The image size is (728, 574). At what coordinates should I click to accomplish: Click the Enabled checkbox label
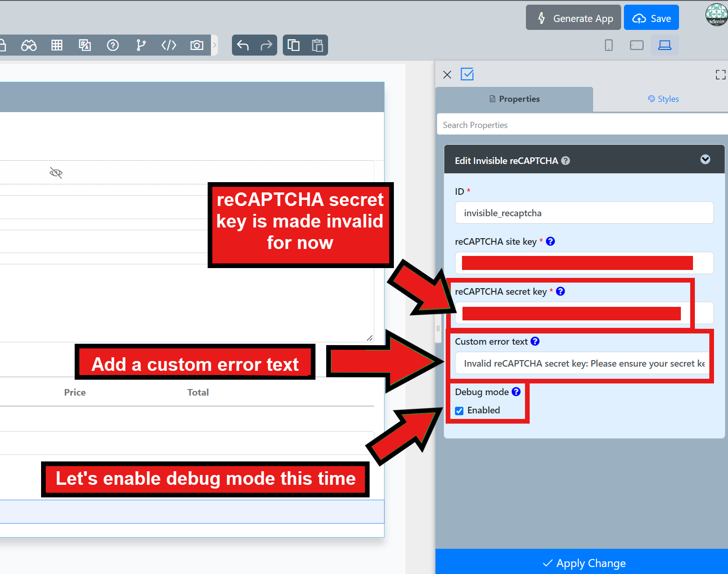483,410
